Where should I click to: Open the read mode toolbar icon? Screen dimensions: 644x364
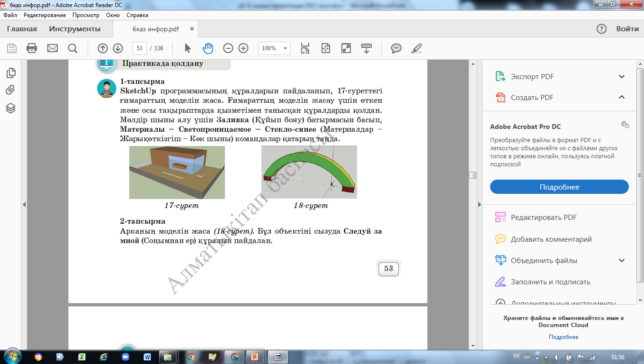click(367, 48)
